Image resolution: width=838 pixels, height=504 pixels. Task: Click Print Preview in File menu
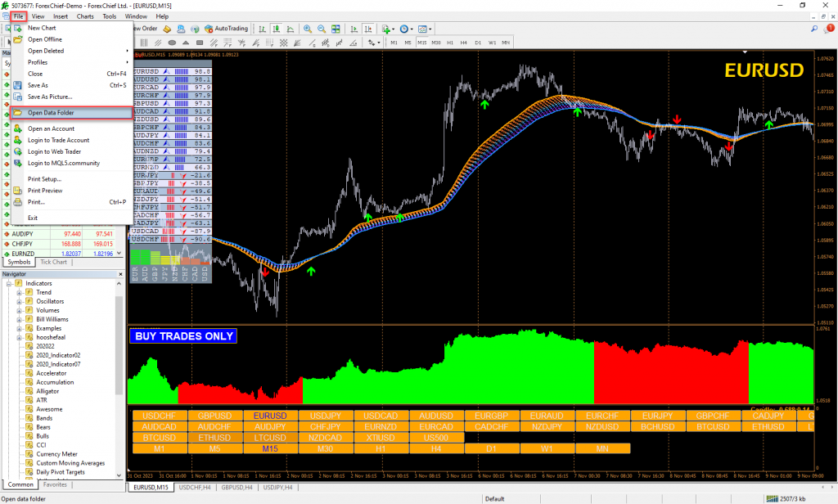(x=72, y=191)
